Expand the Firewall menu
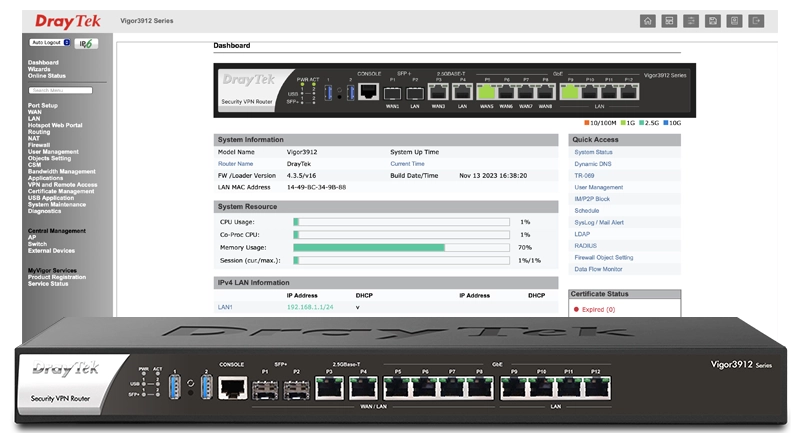The height and width of the screenshot is (433, 800). tap(39, 145)
